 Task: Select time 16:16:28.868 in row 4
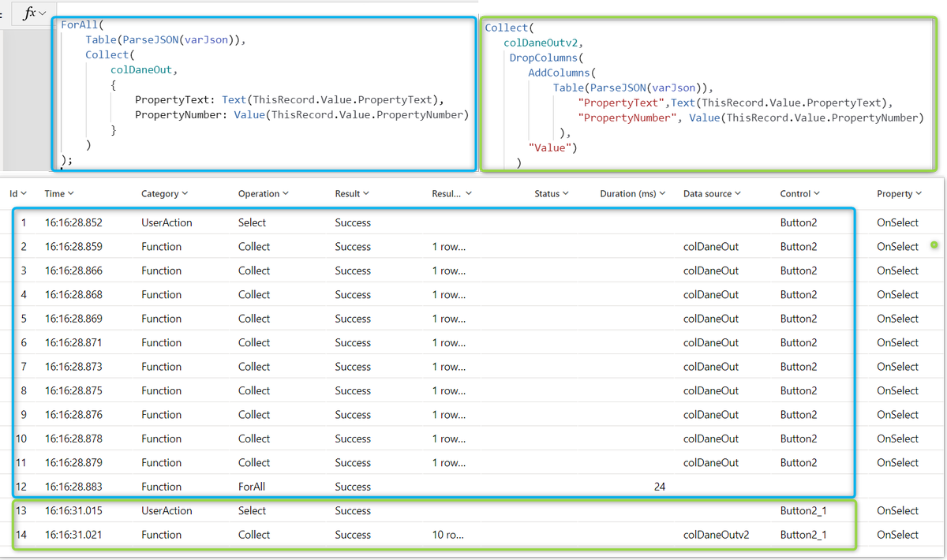[73, 295]
